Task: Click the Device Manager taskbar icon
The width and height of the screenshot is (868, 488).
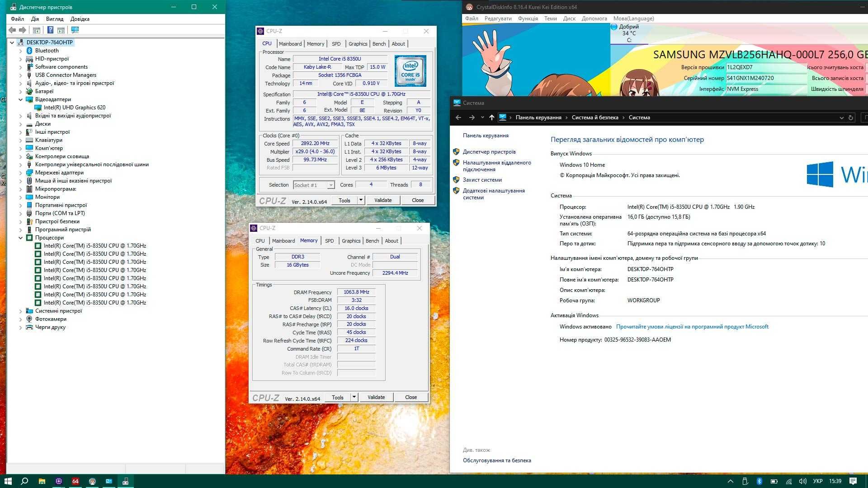Action: pyautogui.click(x=126, y=481)
